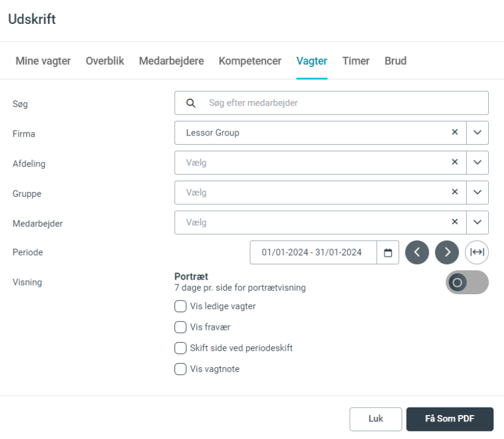Image resolution: width=504 pixels, height=439 pixels.
Task: Expand the Gruppe dropdown list
Action: 477,192
